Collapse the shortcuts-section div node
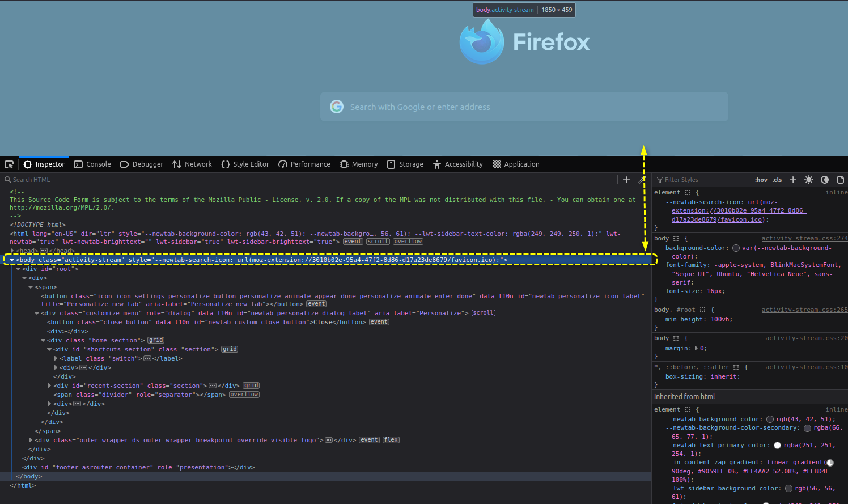 point(49,349)
